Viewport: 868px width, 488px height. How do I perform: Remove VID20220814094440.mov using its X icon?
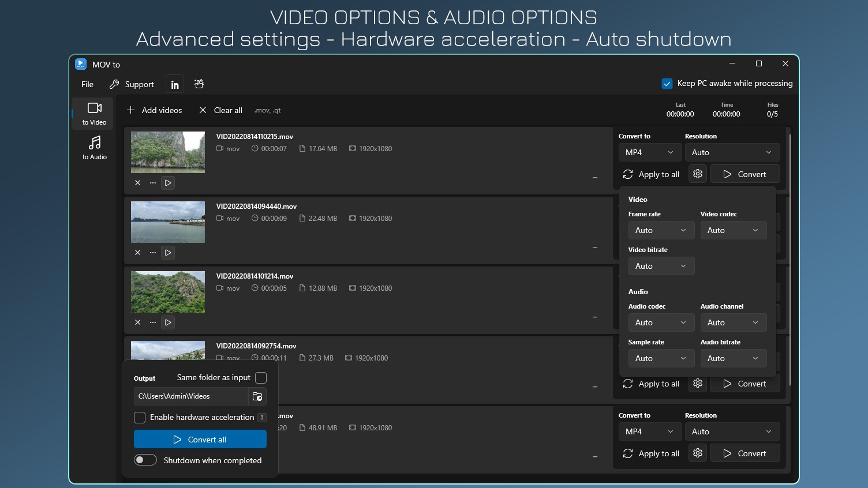[138, 252]
